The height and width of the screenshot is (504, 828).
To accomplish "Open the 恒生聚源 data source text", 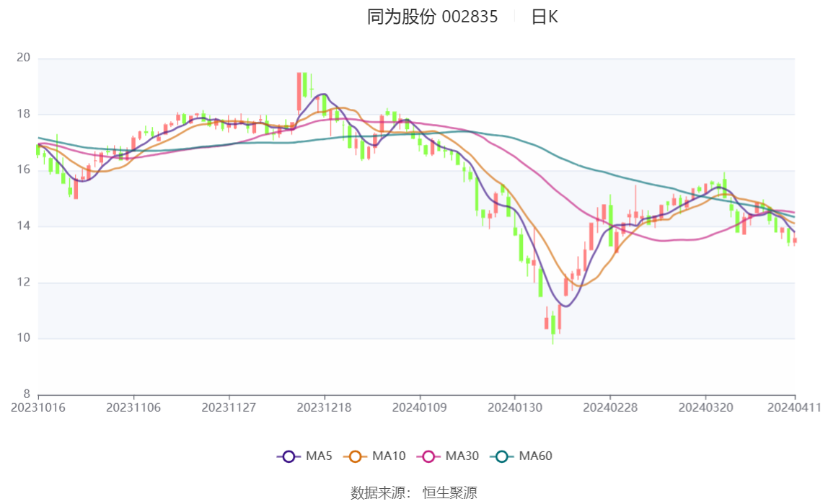I will pyautogui.click(x=449, y=493).
